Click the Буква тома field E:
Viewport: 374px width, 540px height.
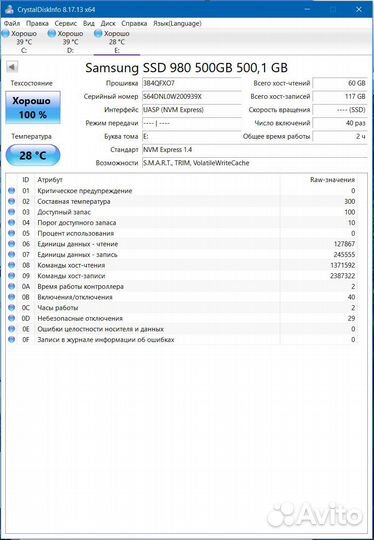point(192,136)
